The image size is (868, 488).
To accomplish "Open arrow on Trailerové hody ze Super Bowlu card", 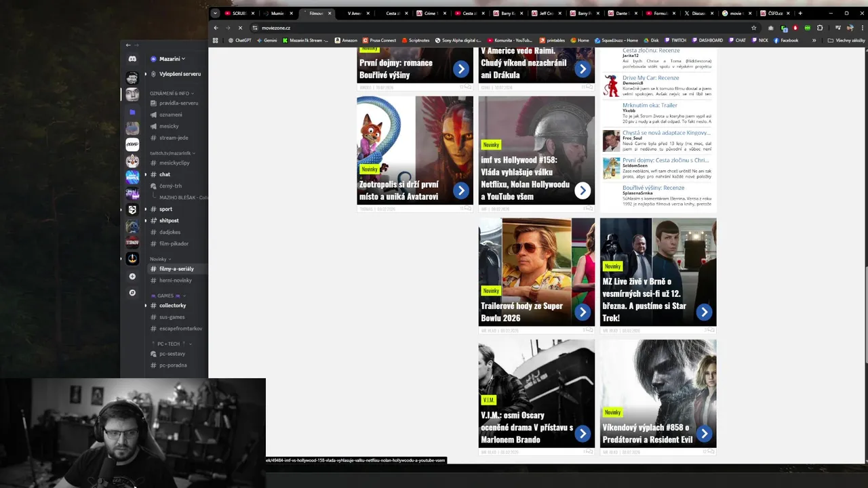I will 583,312.
